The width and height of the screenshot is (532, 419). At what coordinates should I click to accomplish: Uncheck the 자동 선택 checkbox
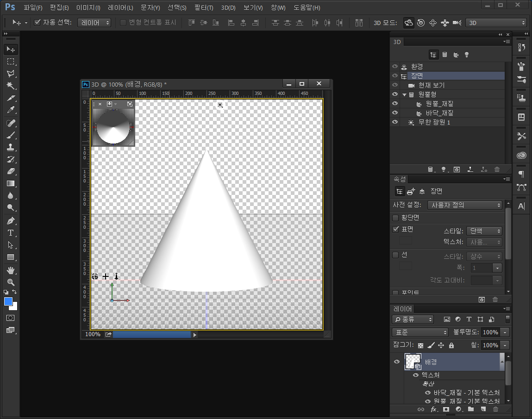pos(38,23)
